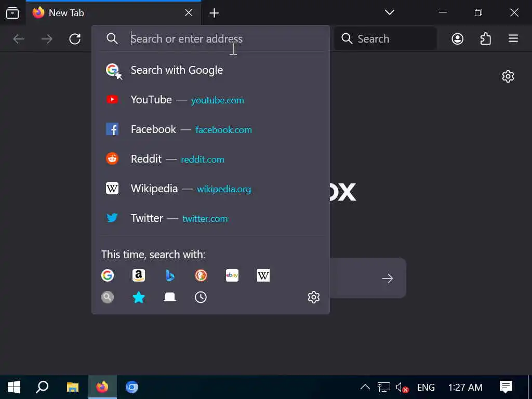Open File Explorer from taskbar

click(73, 387)
